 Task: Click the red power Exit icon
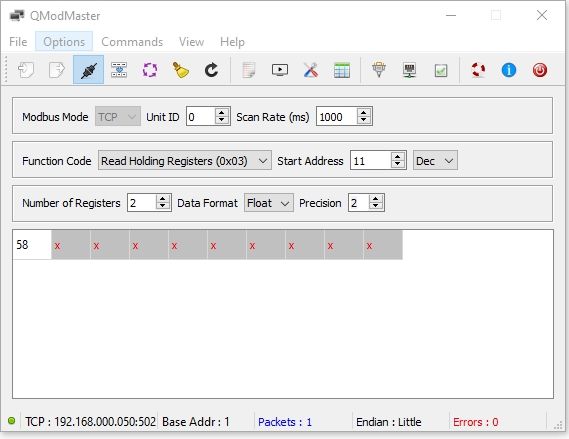(x=540, y=70)
